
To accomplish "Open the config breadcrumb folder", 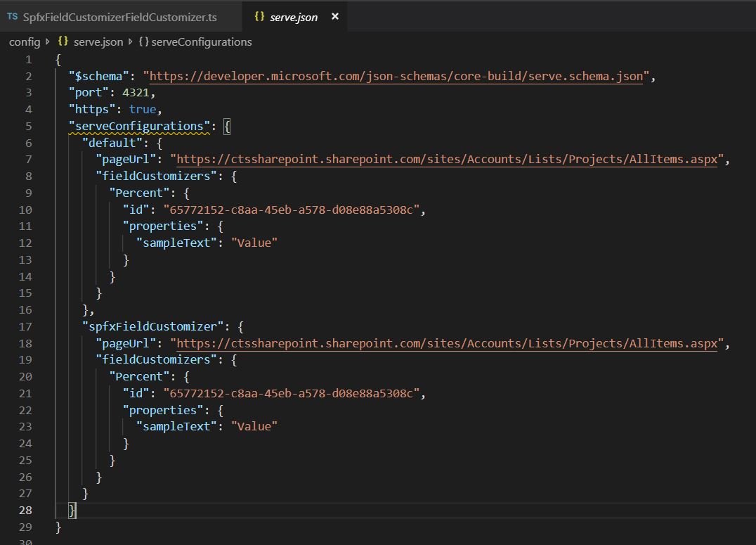I will (25, 42).
